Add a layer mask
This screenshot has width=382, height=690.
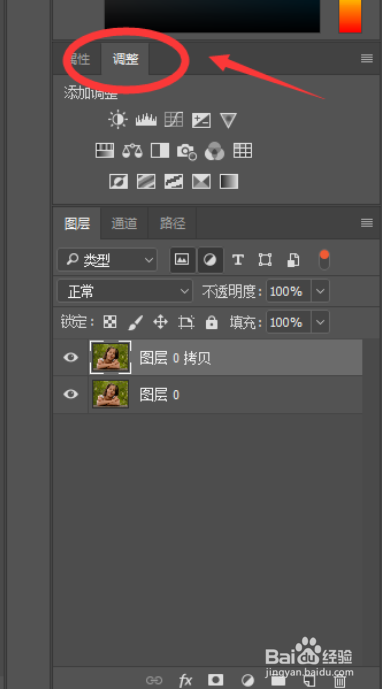coord(215,680)
